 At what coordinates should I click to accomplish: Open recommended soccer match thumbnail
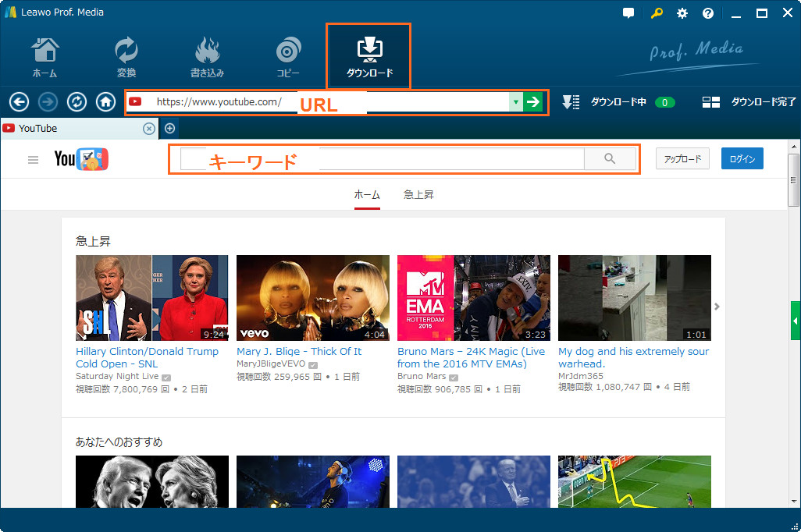point(635,481)
